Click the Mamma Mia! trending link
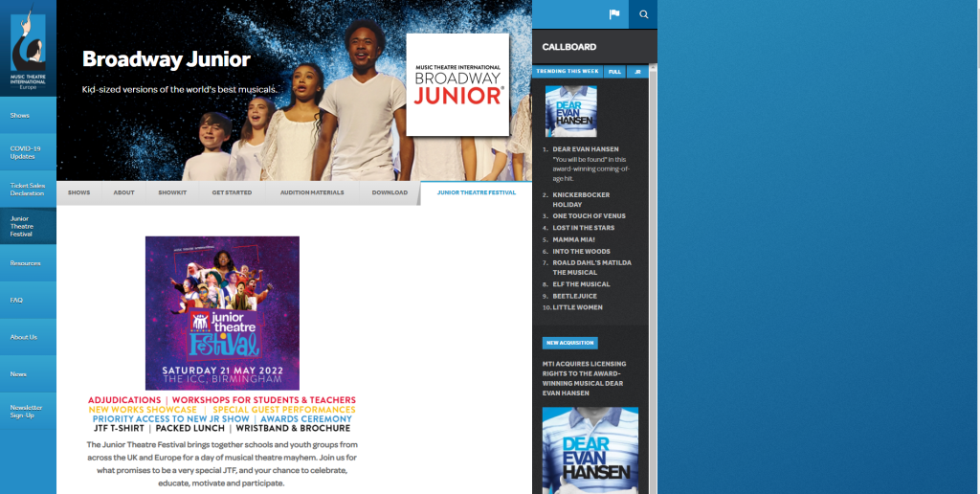The height and width of the screenshot is (494, 980). pos(575,239)
